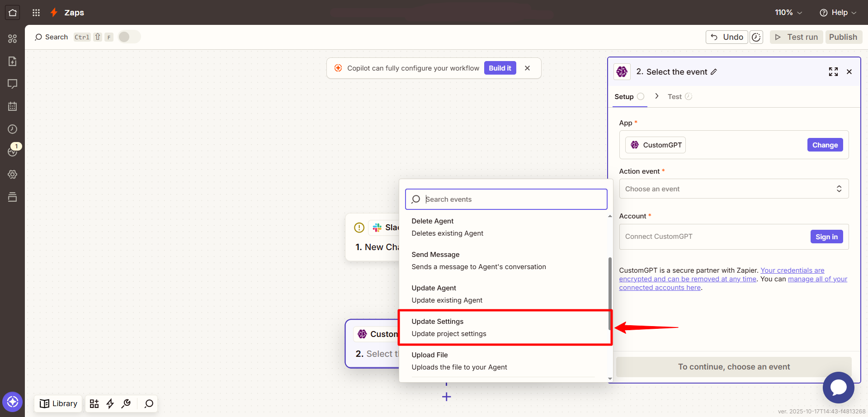Open the Zapier home icon
868x417 pixels.
(x=12, y=13)
